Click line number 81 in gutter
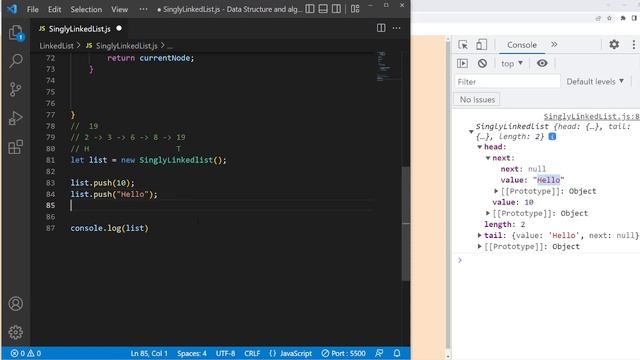This screenshot has width=640, height=360. point(50,160)
